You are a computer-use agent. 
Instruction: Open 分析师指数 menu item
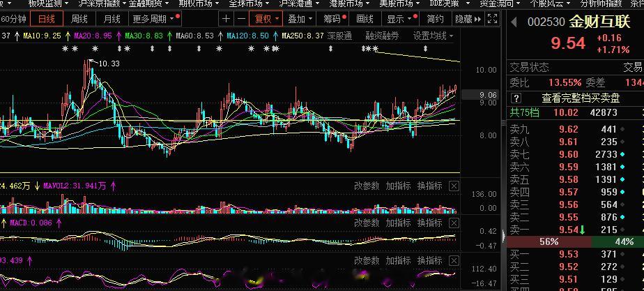(601, 3)
